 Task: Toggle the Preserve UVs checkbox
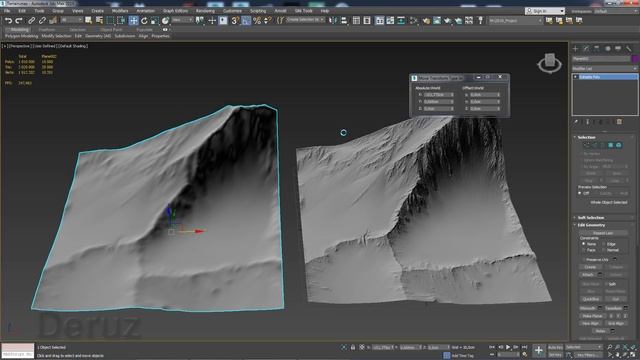584,260
